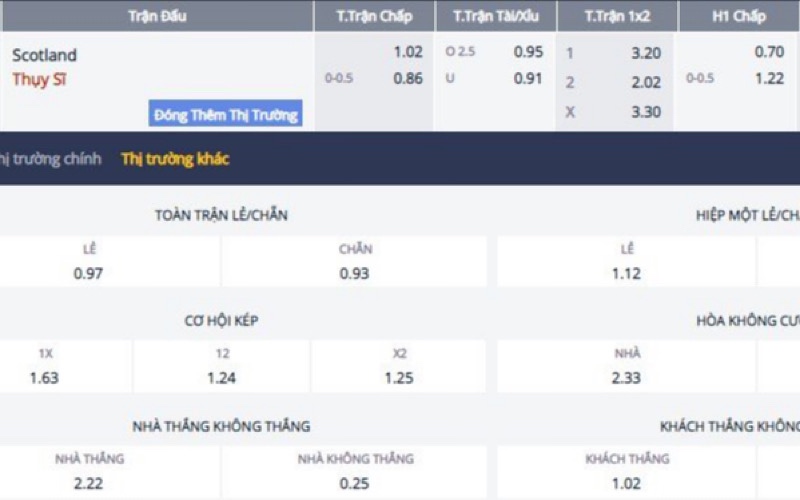Switch to the Thị trường khác tab

tap(175, 159)
